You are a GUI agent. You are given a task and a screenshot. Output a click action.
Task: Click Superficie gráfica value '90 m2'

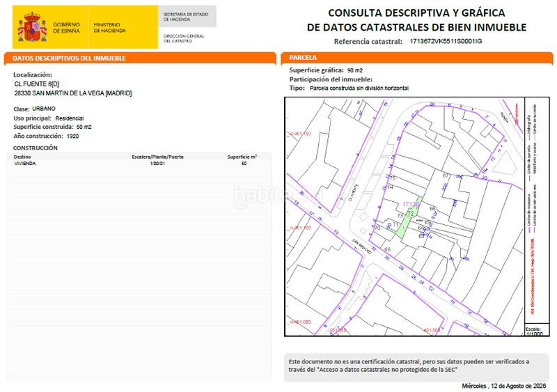[355, 70]
